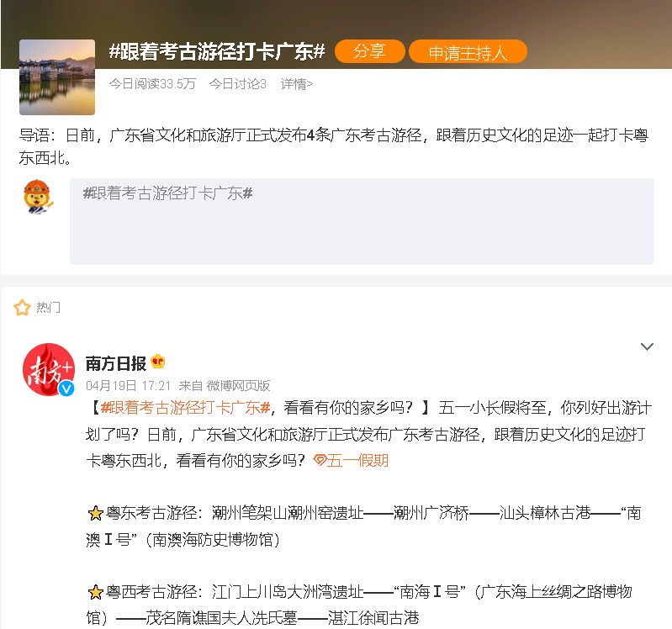Click the user avatar beside the input box
The image size is (672, 629).
click(38, 197)
